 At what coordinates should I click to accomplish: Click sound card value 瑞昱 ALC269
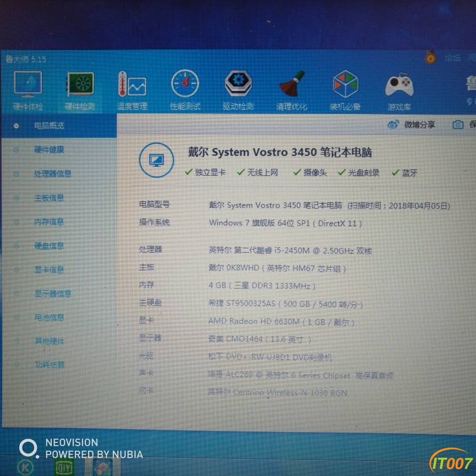tap(230, 374)
